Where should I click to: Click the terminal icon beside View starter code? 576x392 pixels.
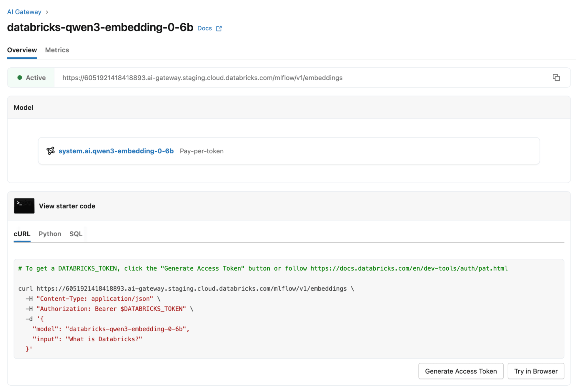[24, 206]
